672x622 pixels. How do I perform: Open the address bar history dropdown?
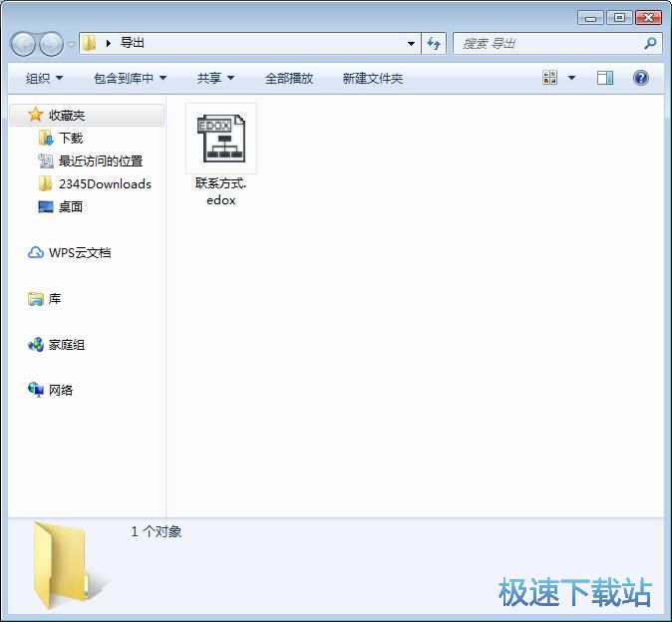pyautogui.click(x=411, y=44)
